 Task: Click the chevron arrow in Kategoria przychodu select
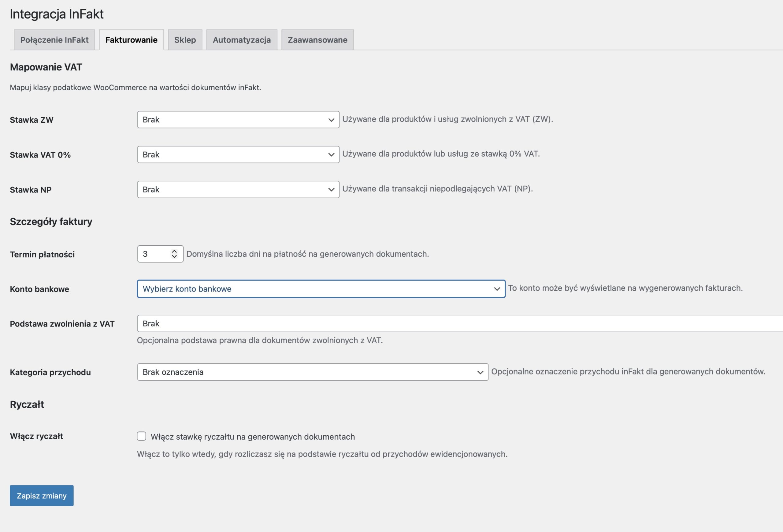(480, 372)
